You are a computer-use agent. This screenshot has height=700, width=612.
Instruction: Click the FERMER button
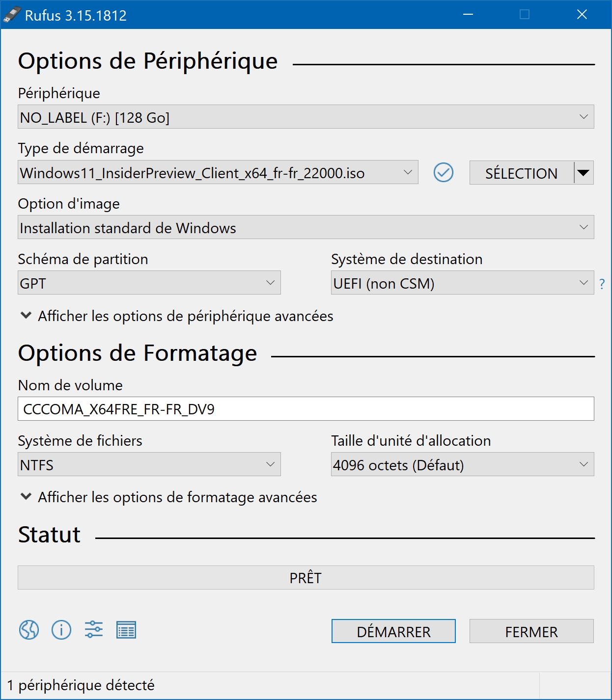coord(531,631)
